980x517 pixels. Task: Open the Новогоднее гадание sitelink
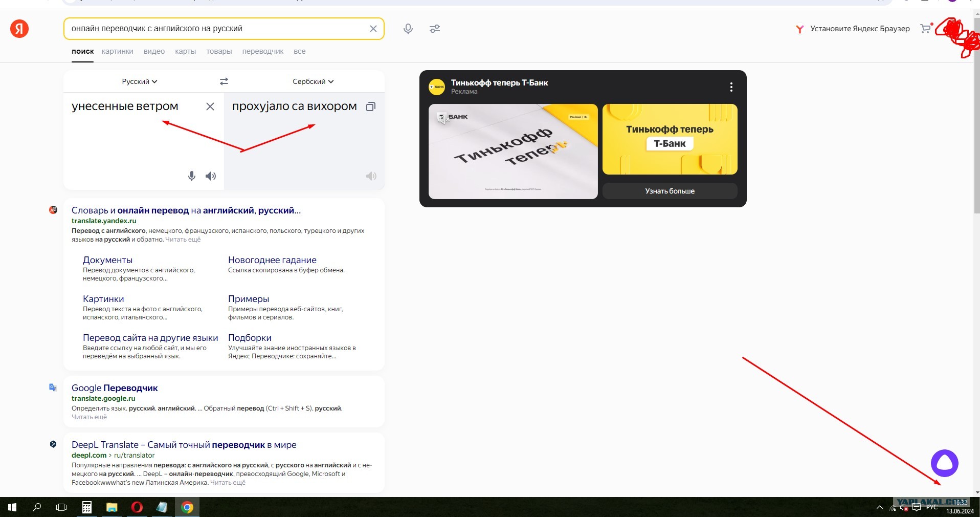click(272, 260)
